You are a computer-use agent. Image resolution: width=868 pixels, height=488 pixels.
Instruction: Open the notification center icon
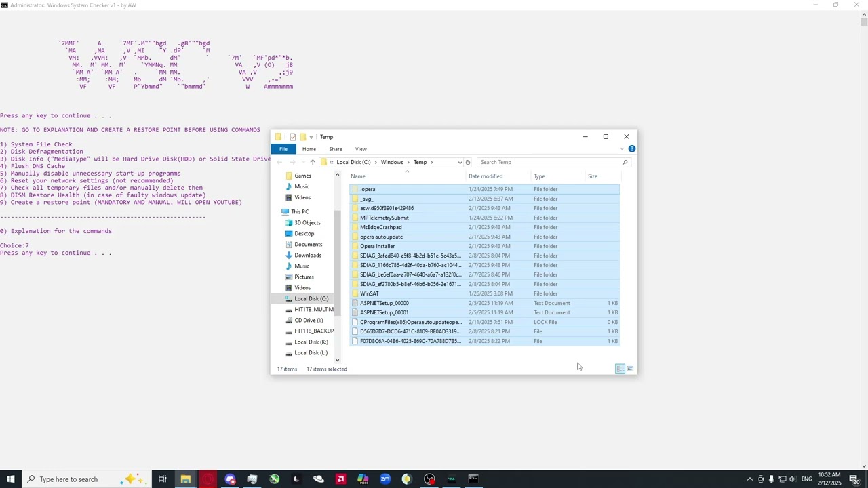(x=854, y=479)
